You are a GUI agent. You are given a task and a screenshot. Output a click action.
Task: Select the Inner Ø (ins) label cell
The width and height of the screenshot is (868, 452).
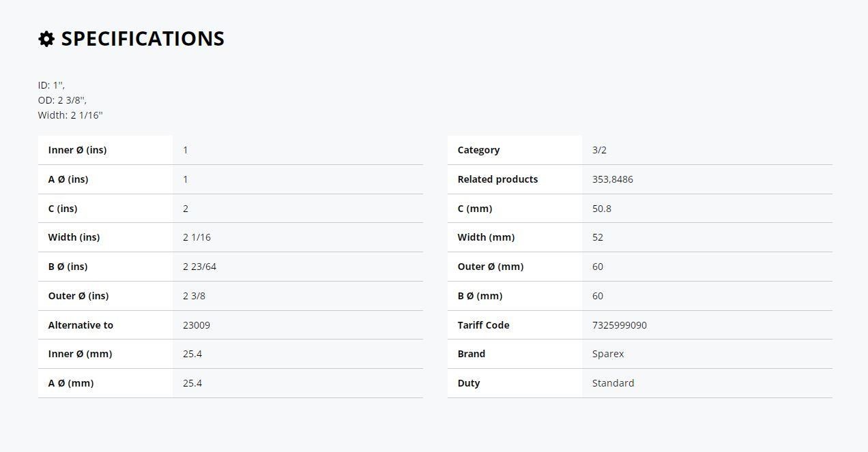point(105,150)
